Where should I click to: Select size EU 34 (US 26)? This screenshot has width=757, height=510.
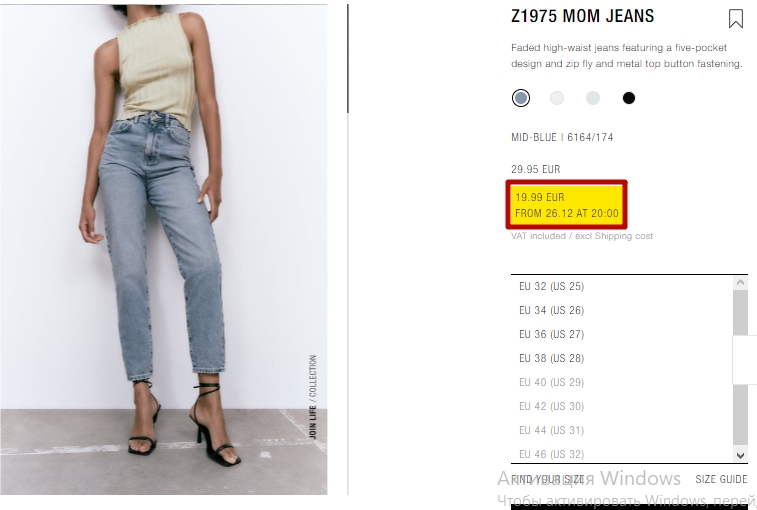point(622,311)
